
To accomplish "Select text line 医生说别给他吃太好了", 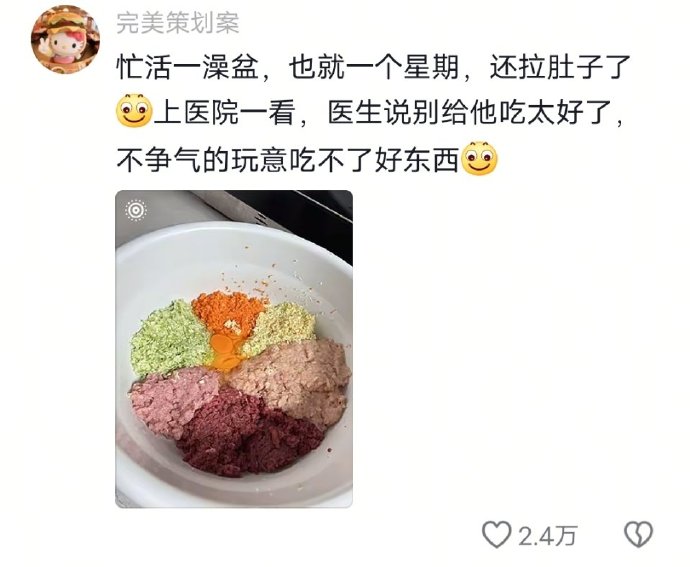I will point(475,113).
